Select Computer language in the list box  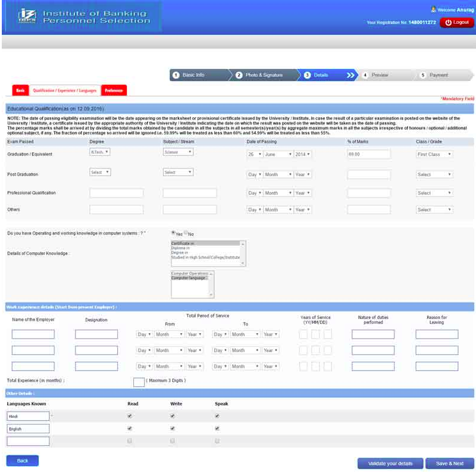pos(189,278)
